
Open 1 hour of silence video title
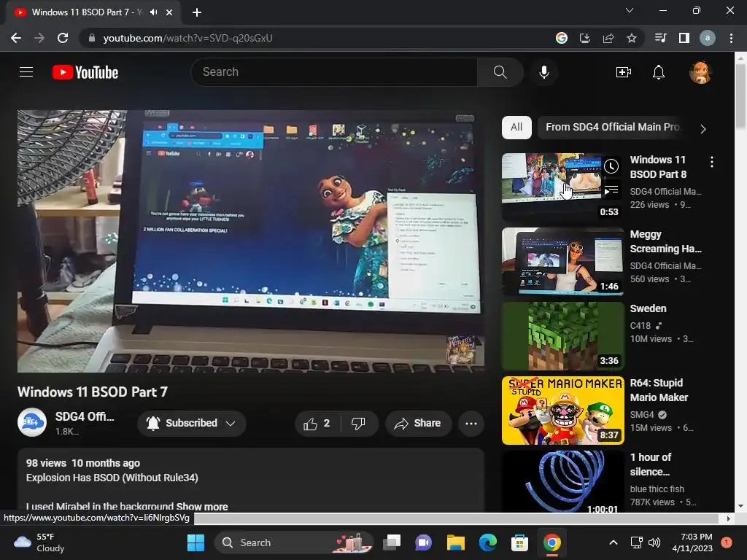[x=650, y=464]
